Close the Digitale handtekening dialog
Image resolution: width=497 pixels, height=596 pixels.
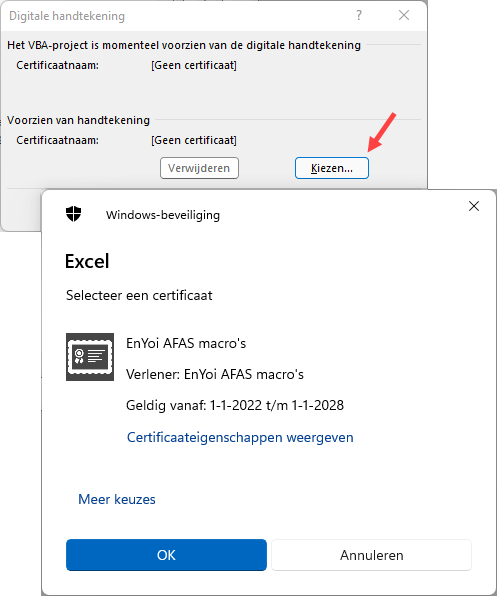pos(404,16)
